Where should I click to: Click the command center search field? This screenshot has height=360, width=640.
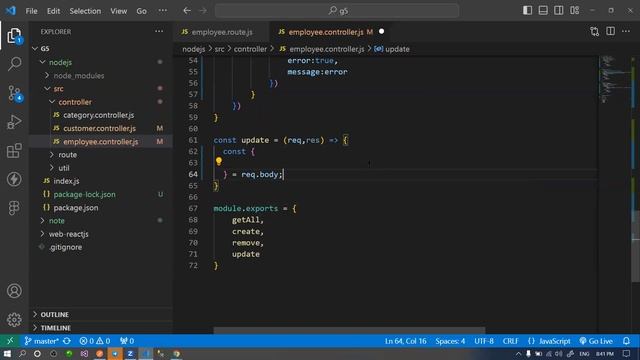(337, 11)
